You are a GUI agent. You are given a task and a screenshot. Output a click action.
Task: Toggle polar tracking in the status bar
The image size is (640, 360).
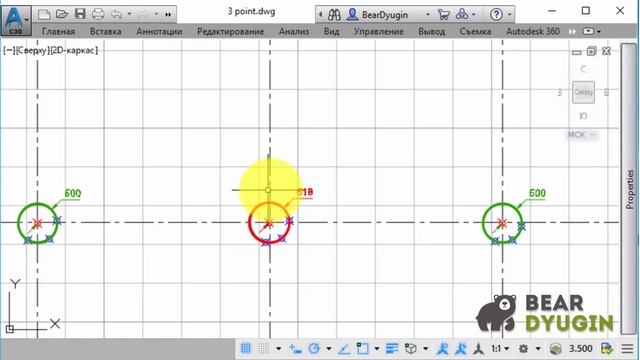point(314,349)
